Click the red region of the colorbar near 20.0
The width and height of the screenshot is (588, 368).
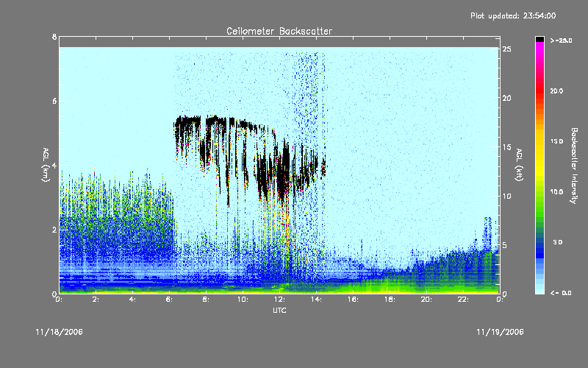(x=539, y=91)
